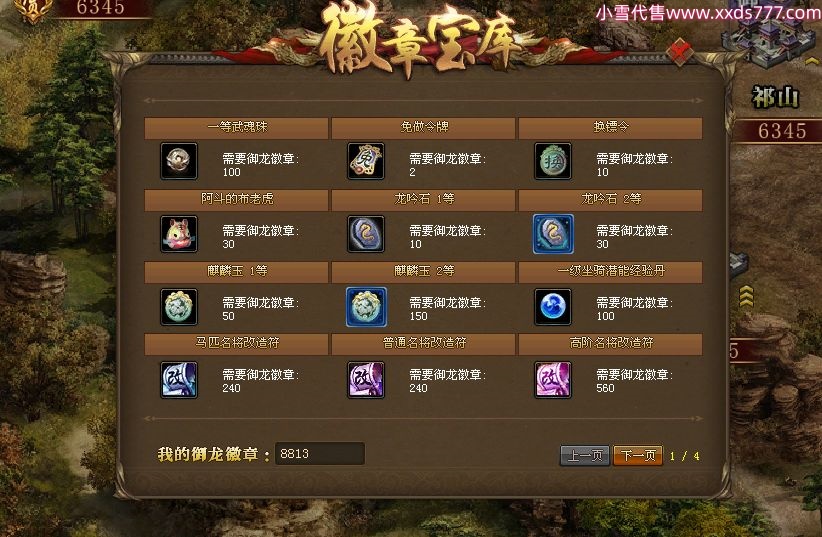Select the blue-framed 龙吟石 2等 icon
822x537 pixels.
(553, 234)
